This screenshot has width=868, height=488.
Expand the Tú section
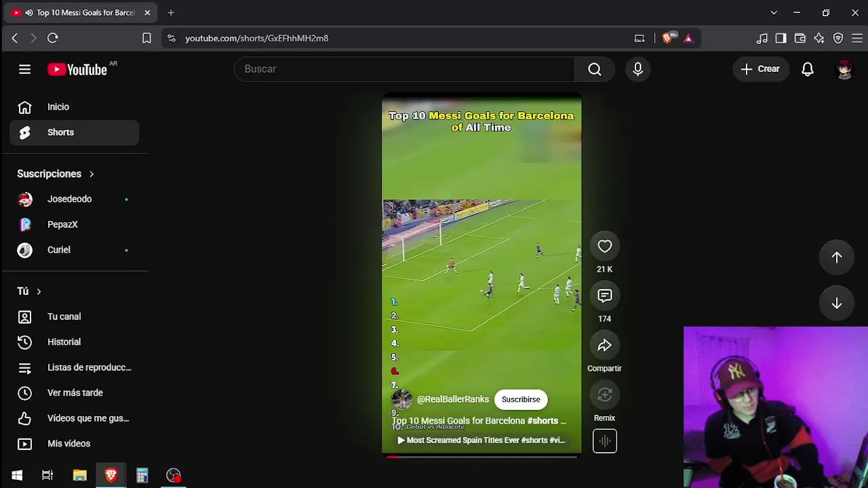point(29,291)
